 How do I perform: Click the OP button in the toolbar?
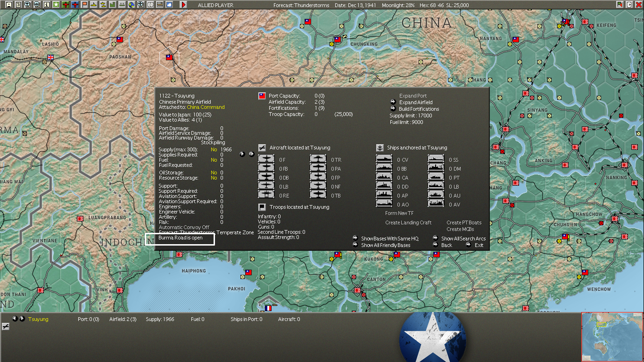[150, 5]
